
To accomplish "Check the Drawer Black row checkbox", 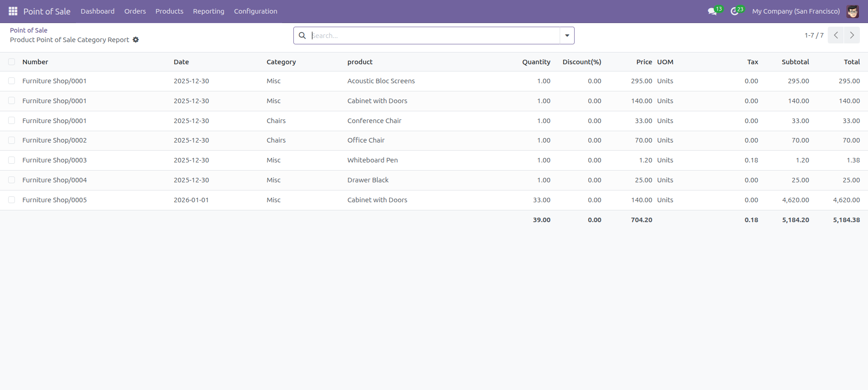I will pos(12,180).
